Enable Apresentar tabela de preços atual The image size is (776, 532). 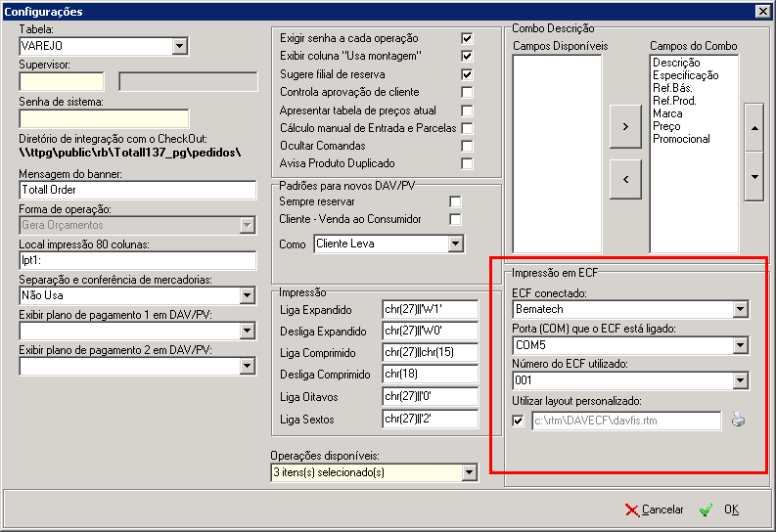(467, 111)
